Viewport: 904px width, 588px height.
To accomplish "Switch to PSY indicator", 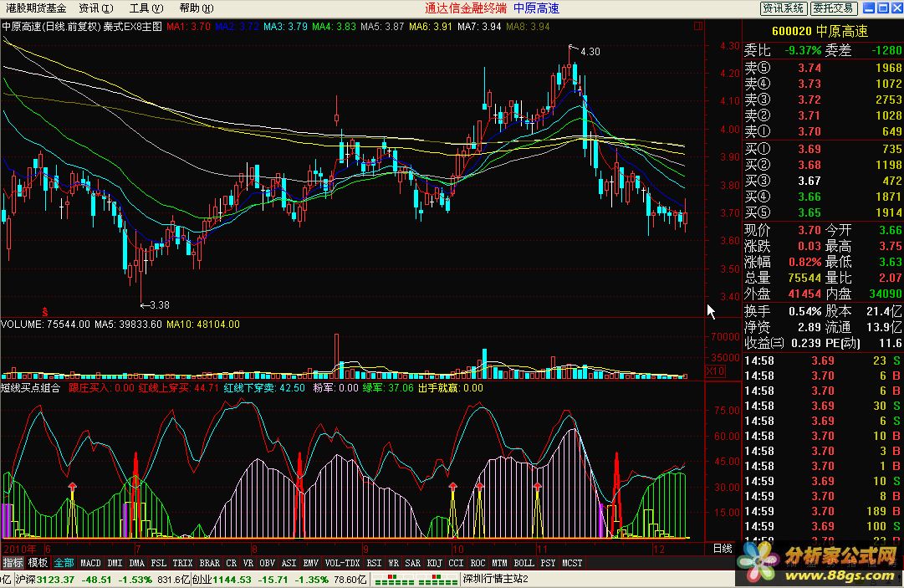I will [x=549, y=563].
